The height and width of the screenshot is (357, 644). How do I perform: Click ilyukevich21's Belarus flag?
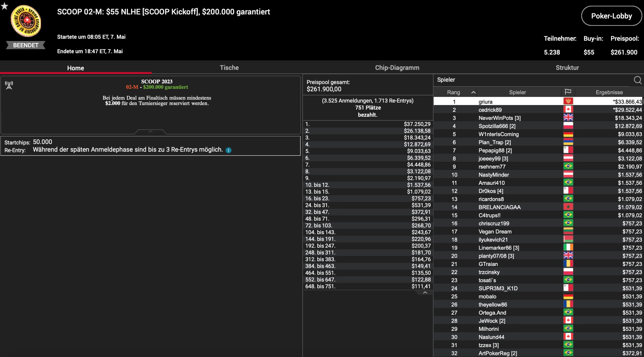coord(568,239)
